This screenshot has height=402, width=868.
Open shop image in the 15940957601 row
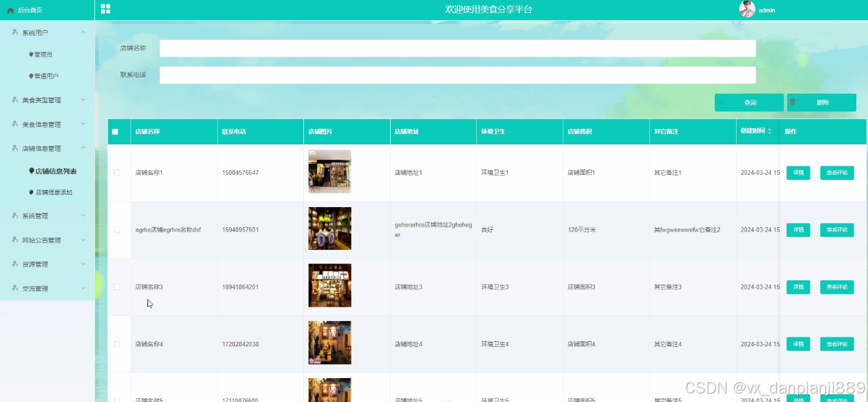pyautogui.click(x=330, y=229)
